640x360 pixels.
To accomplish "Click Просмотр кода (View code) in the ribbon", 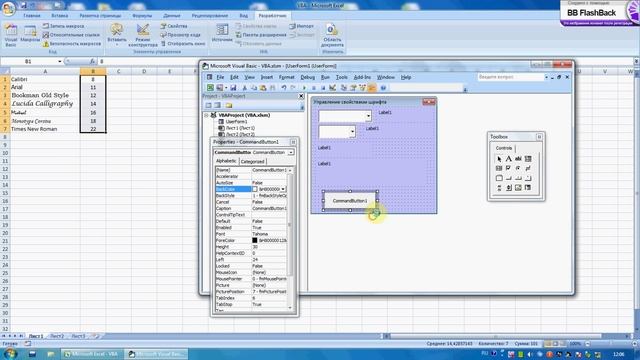I will [x=180, y=35].
